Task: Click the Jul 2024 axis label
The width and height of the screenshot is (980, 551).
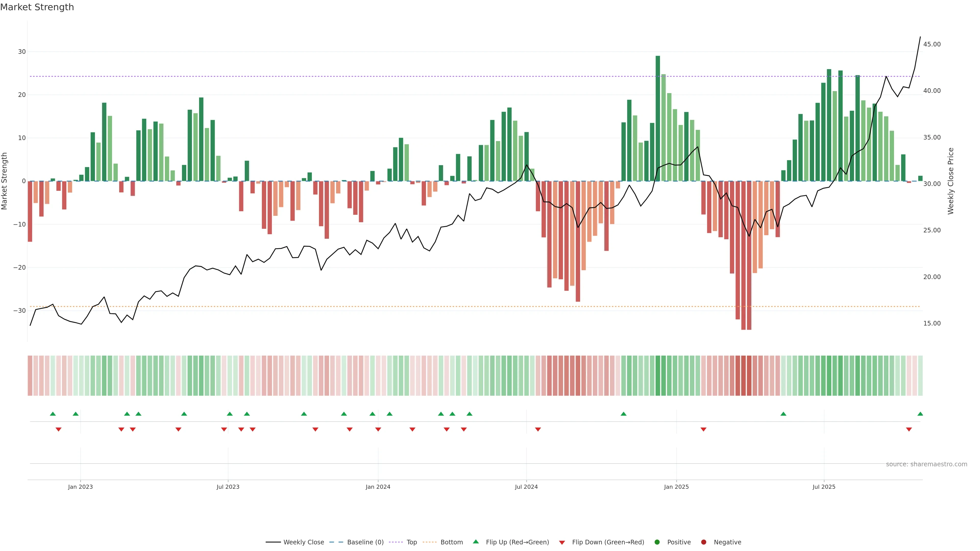Action: point(526,487)
